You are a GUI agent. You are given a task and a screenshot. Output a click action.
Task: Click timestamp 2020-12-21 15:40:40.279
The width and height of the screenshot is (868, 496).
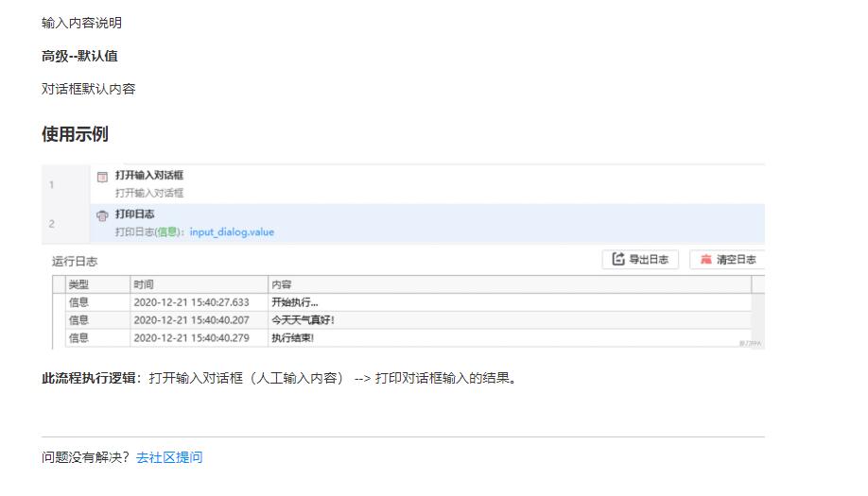pyautogui.click(x=192, y=338)
